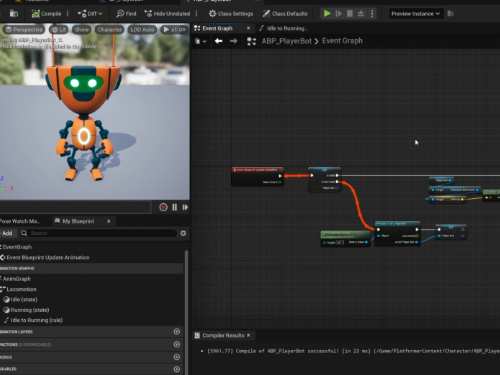500x375 pixels.
Task: Add a new Animation Layer with plus icon
Action: pos(177,332)
